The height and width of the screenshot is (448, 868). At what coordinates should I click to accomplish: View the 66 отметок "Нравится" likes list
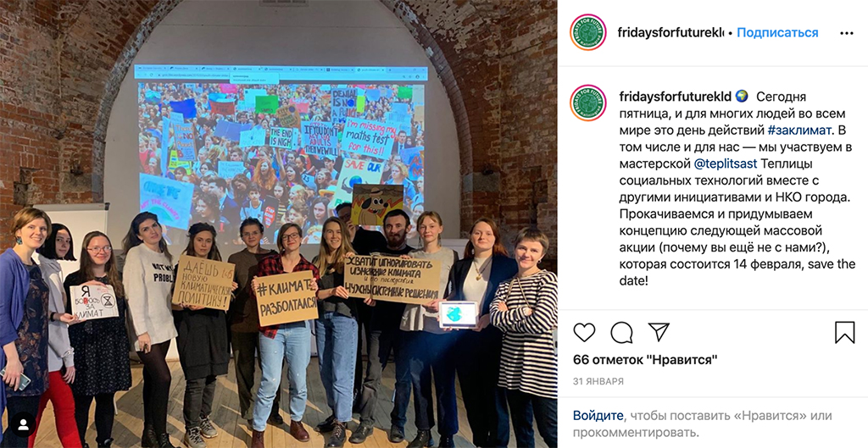coord(645,360)
